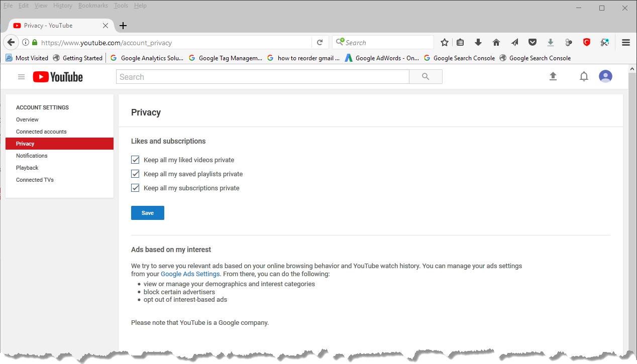Disable Keep all my subscriptions private
Image resolution: width=637 pixels, height=364 pixels.
tap(135, 188)
